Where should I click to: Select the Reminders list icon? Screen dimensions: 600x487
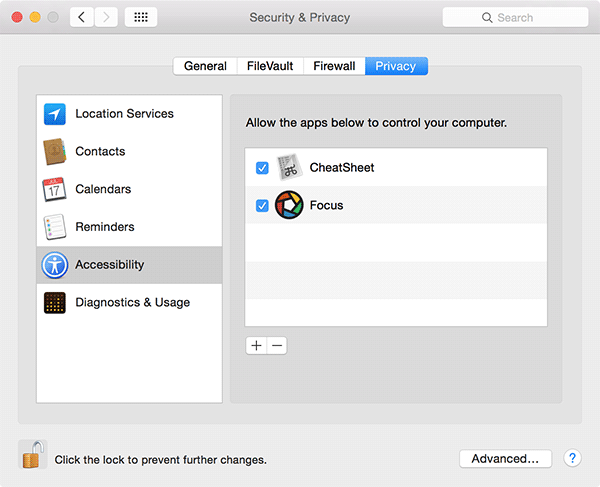click(x=54, y=227)
